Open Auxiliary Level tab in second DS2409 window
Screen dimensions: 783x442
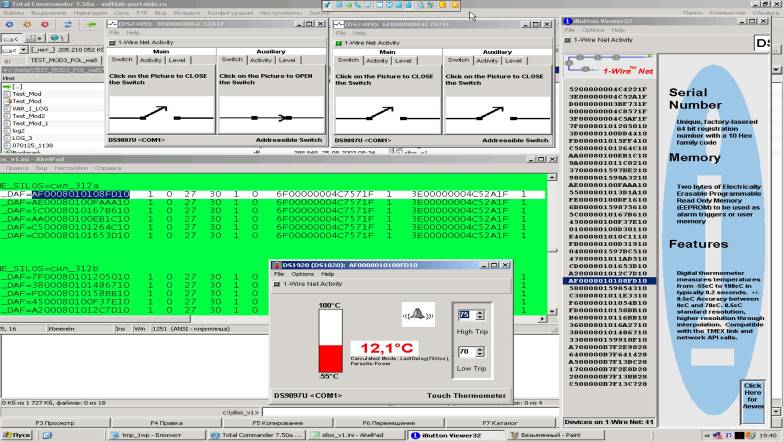513,61
